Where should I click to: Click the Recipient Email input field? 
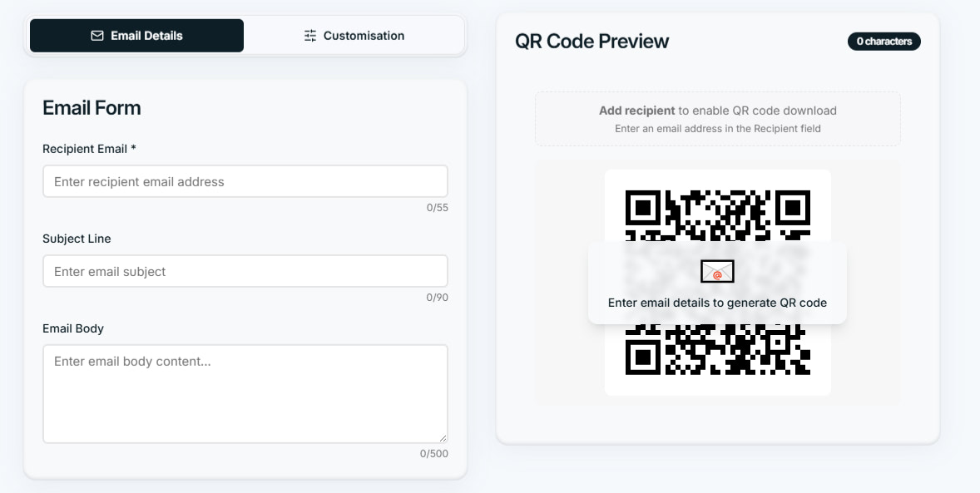click(x=245, y=181)
